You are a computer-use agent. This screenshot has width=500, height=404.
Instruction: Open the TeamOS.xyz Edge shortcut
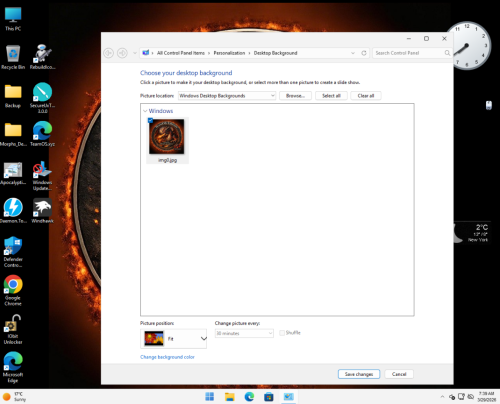[x=42, y=134]
